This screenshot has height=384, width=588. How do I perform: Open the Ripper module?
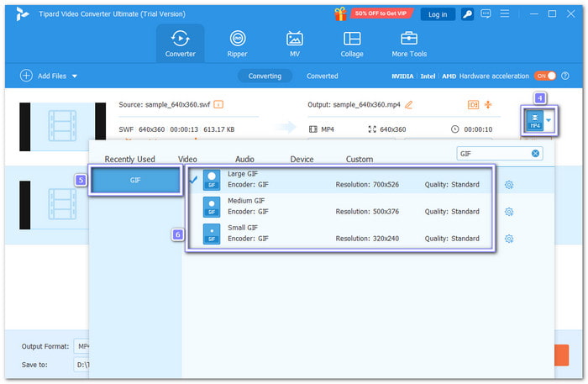coord(238,43)
